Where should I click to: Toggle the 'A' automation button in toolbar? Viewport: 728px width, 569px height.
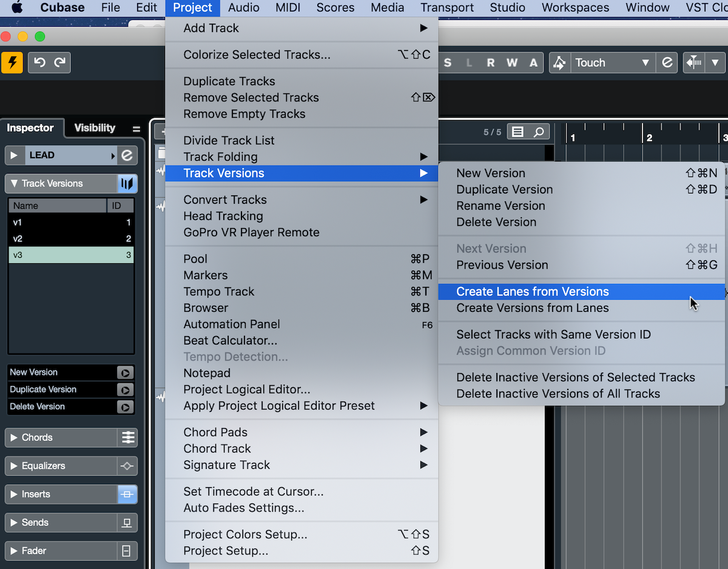[x=533, y=62]
